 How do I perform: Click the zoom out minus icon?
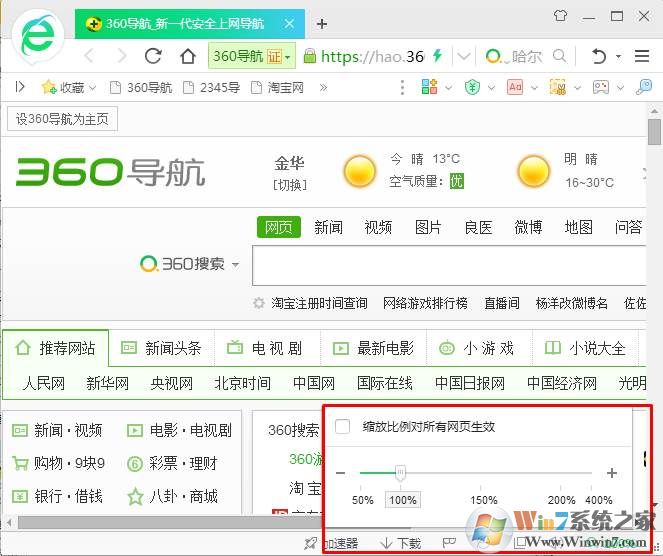(x=341, y=473)
